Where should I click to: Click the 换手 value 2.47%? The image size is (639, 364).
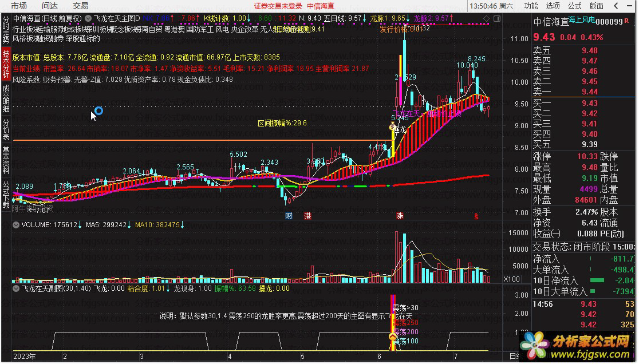[x=587, y=212]
